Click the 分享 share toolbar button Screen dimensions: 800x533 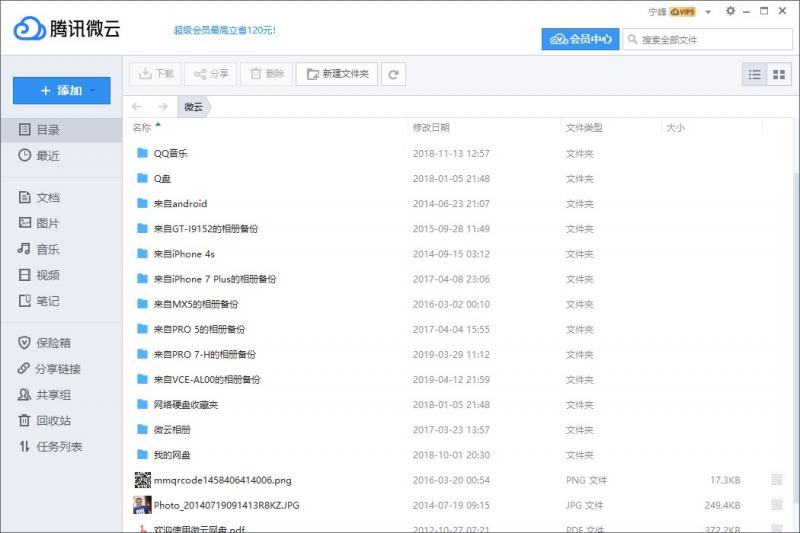point(211,74)
